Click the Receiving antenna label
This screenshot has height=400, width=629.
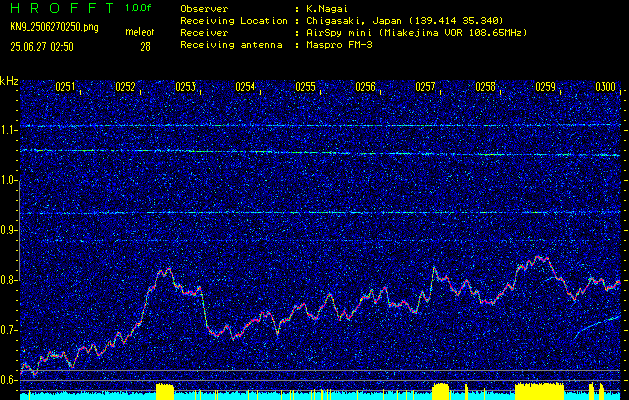(231, 45)
